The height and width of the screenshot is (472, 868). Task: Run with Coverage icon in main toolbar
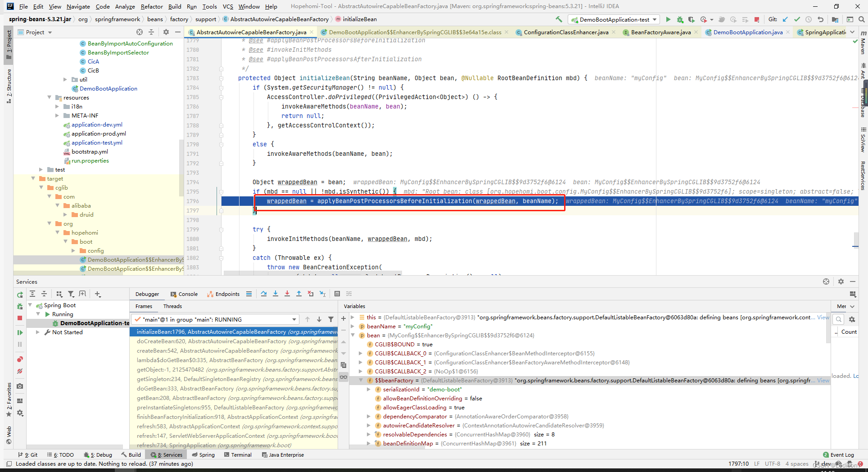pyautogui.click(x=691, y=19)
